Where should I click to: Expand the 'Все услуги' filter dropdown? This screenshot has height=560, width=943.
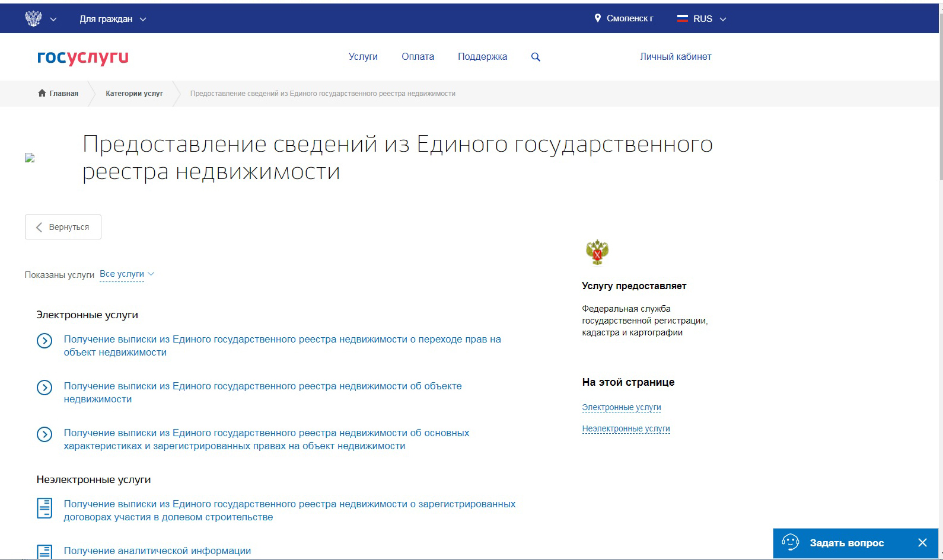click(126, 274)
